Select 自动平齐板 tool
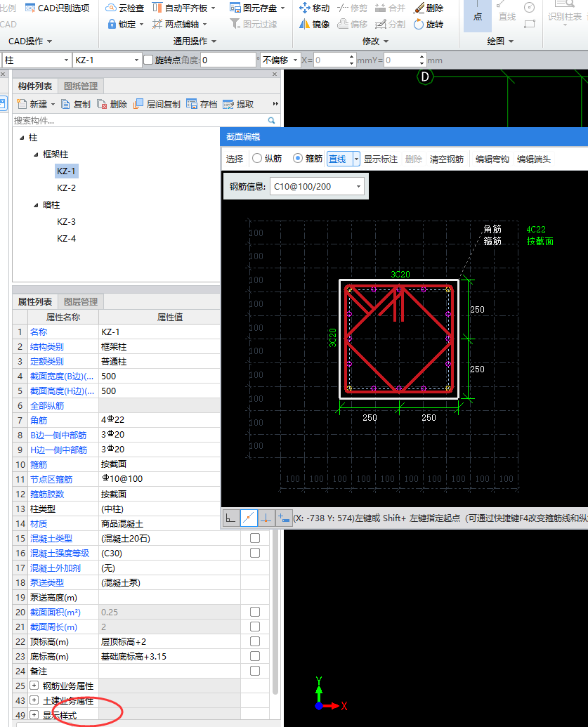 [184, 8]
